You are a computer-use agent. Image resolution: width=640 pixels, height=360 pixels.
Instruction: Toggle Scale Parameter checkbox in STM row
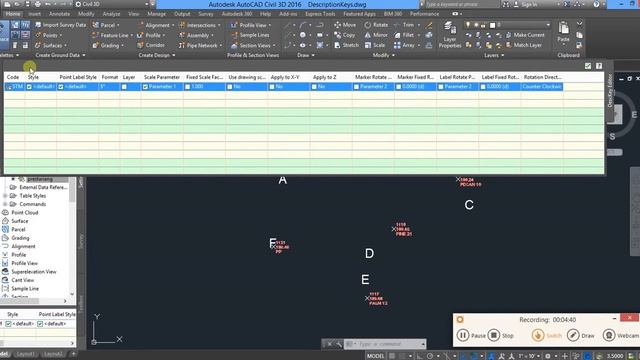(145, 87)
